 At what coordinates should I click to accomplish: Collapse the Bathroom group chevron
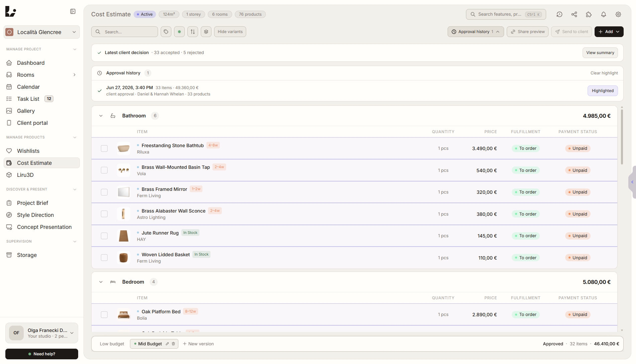pyautogui.click(x=101, y=116)
